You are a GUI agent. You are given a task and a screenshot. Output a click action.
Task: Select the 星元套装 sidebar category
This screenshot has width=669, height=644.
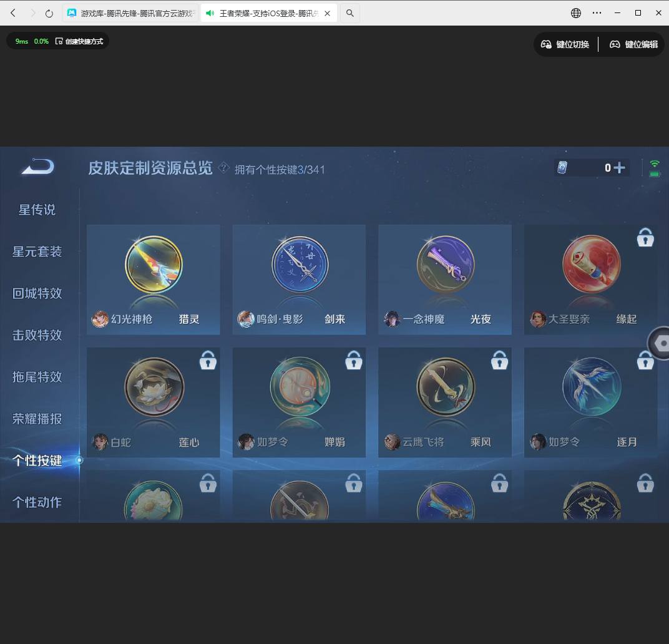click(x=36, y=251)
